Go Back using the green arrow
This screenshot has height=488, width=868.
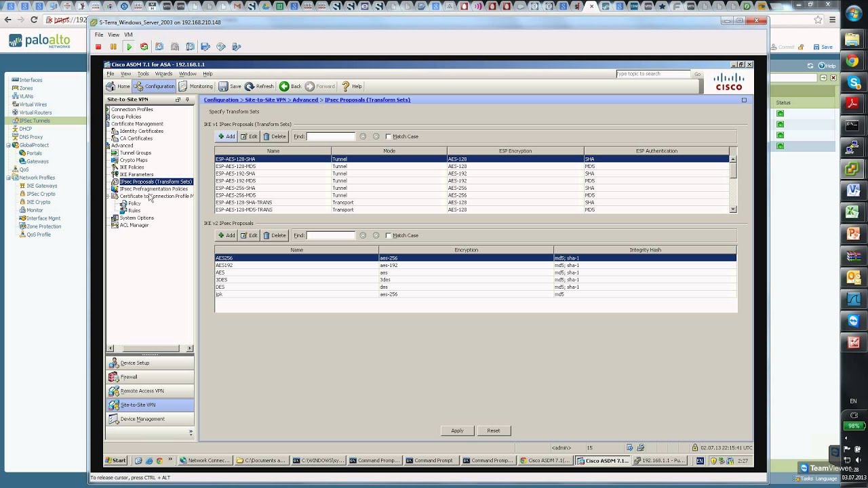click(290, 86)
